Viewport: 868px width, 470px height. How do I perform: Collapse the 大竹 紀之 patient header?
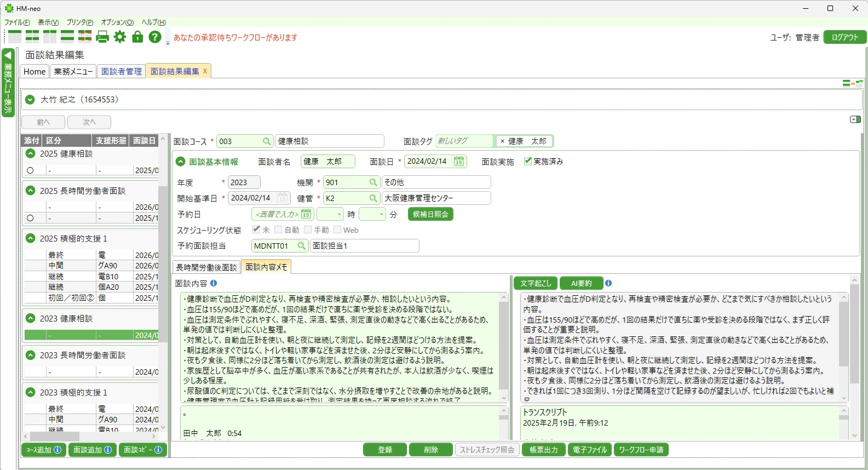(x=31, y=100)
